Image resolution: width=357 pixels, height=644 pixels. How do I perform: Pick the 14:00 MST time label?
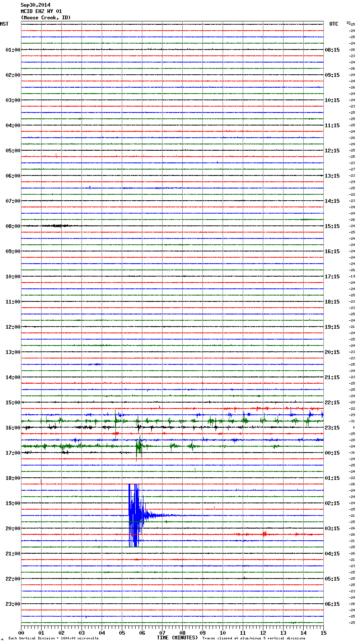(13, 377)
